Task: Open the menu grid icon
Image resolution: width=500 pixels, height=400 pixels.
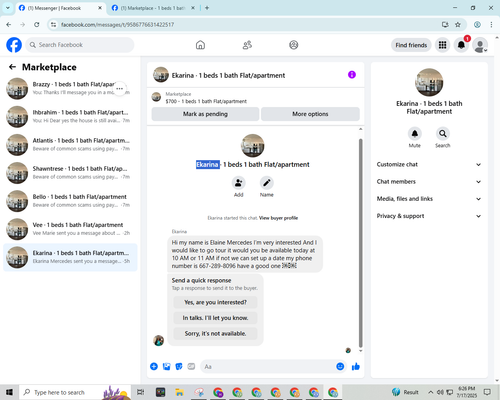Action: click(442, 45)
